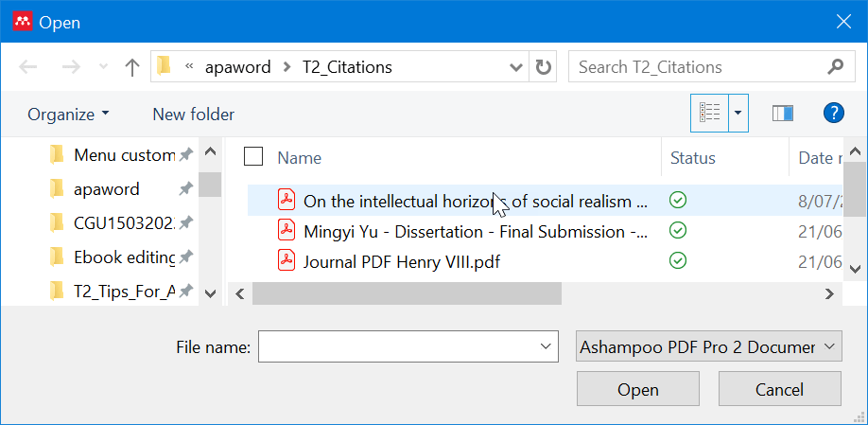Click PDF icon of On the intellectual horizons

(x=286, y=200)
